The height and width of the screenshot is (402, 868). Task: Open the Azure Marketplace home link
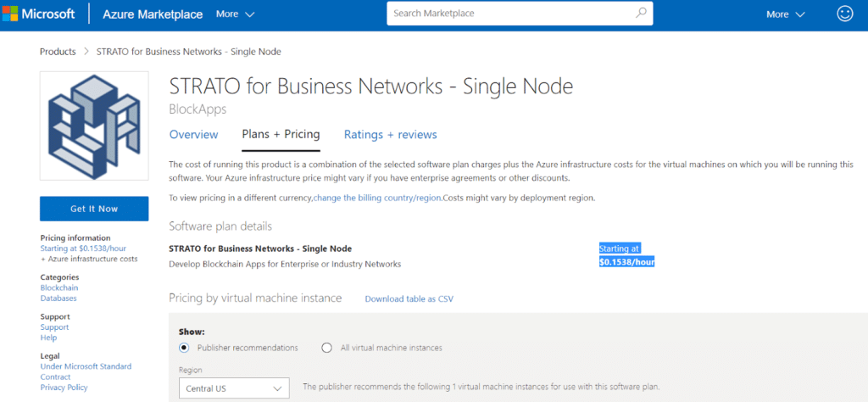[153, 14]
